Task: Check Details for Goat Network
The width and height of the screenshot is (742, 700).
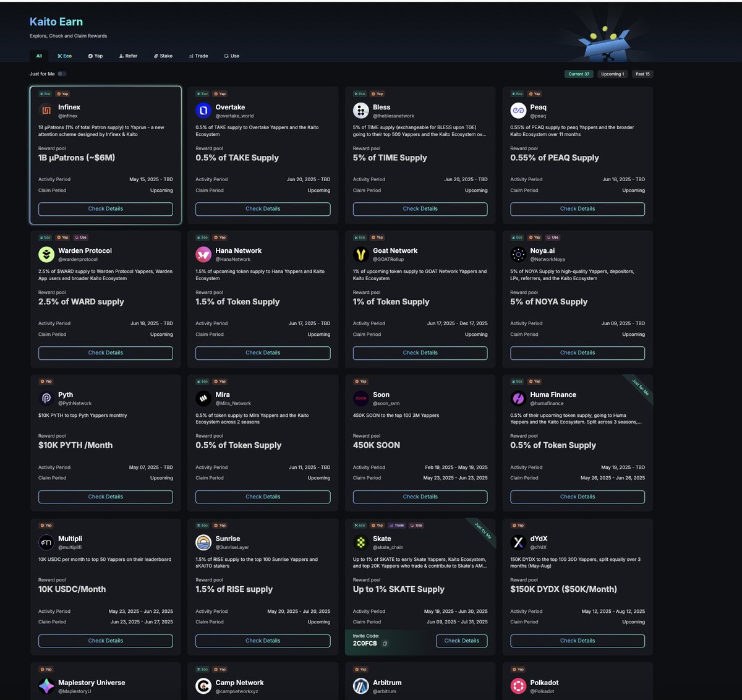Action: point(420,353)
